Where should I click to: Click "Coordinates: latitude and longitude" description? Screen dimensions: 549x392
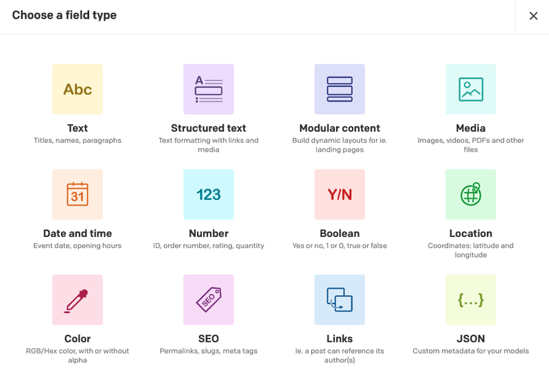(471, 250)
